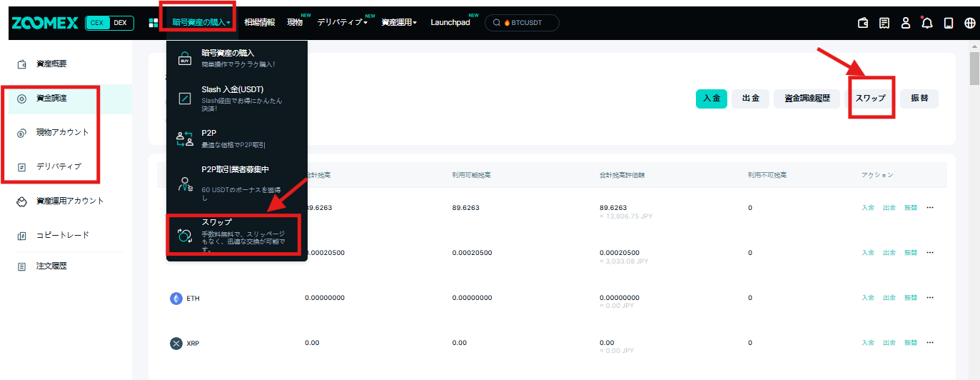Screen dimensions: 980x380
Task: Click the notification bell icon
Action: (927, 23)
